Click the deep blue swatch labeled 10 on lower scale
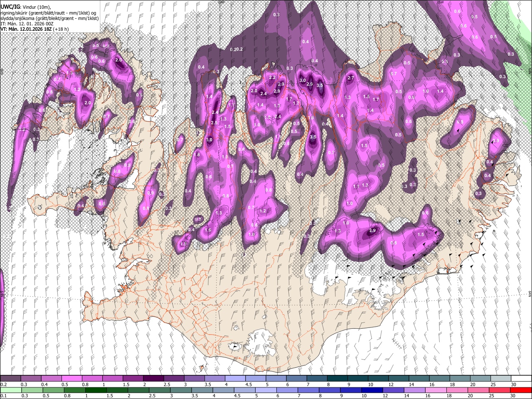The height and width of the screenshot is (399, 532). coord(372,390)
